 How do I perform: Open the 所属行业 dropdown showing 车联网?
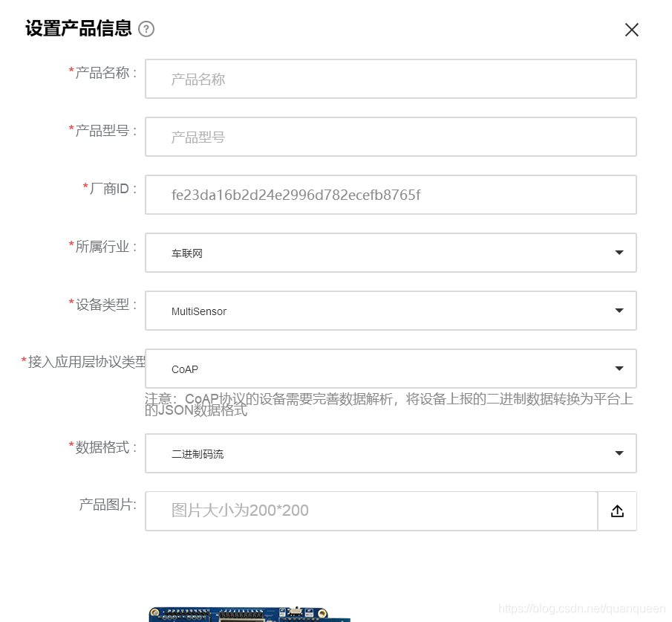(391, 253)
